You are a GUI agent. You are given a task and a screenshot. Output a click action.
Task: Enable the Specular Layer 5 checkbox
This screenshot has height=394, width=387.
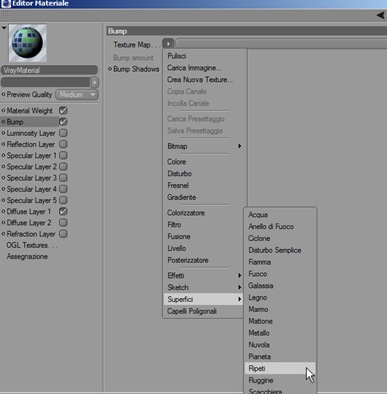63,200
